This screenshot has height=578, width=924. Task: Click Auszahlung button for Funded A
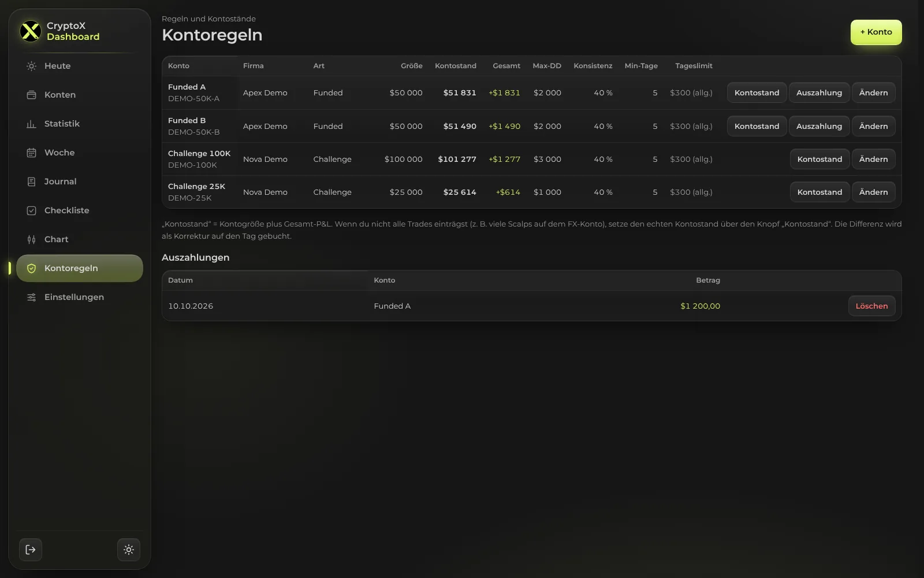(819, 92)
